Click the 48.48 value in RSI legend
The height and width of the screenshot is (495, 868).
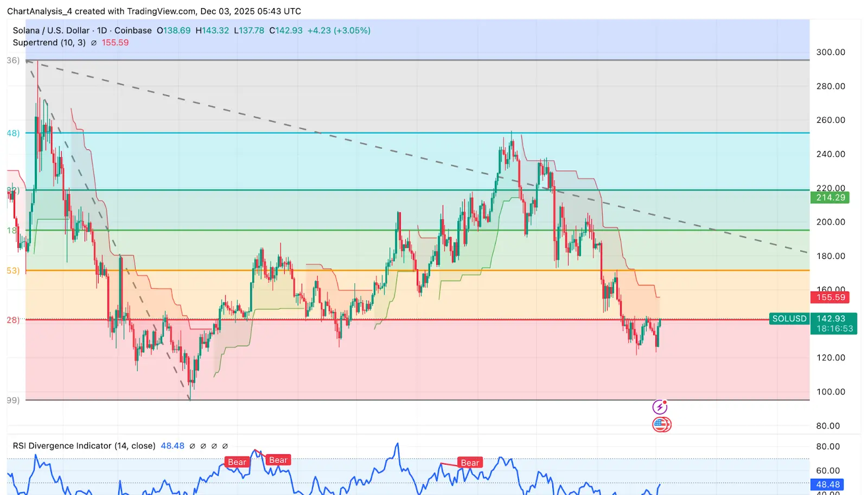173,446
